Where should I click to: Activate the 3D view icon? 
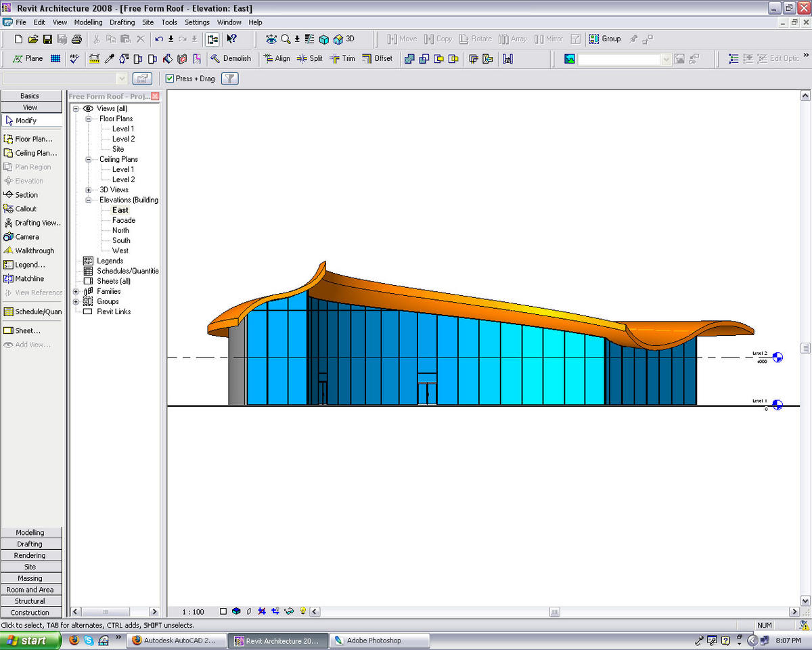[342, 39]
